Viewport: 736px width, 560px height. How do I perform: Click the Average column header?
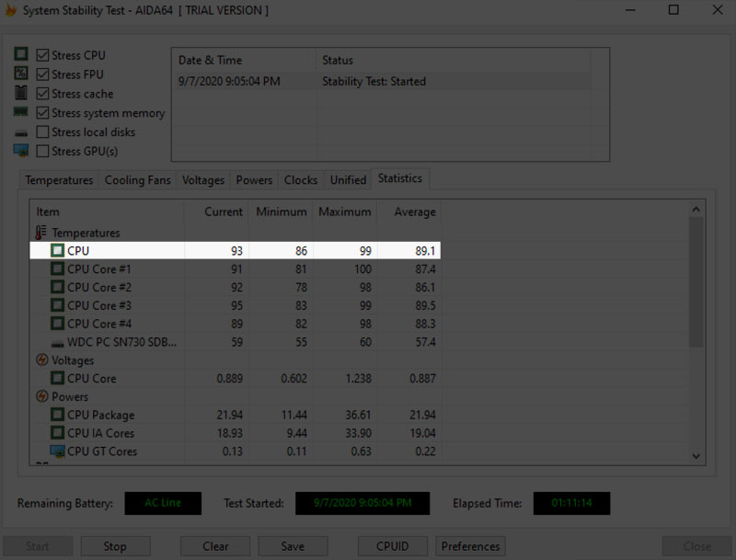click(409, 212)
